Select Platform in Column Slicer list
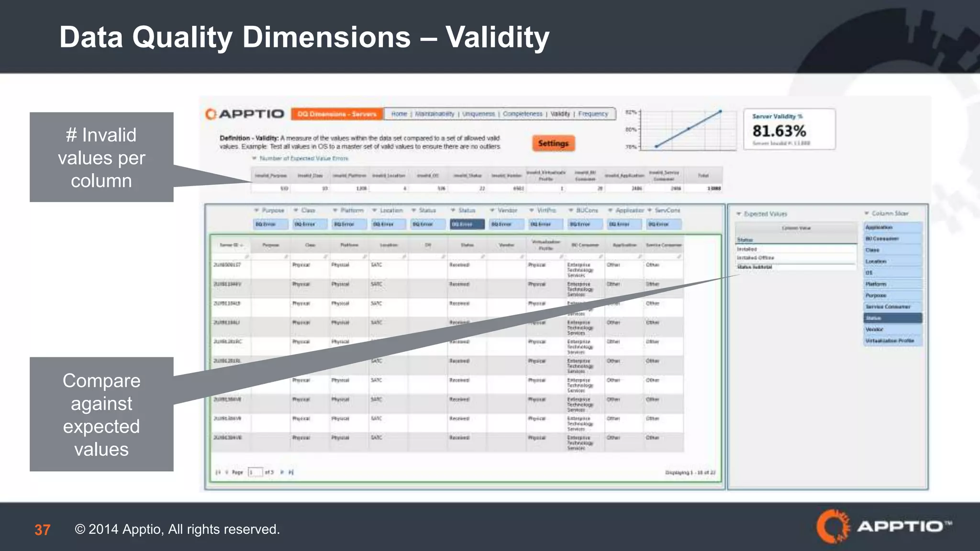 tap(893, 284)
